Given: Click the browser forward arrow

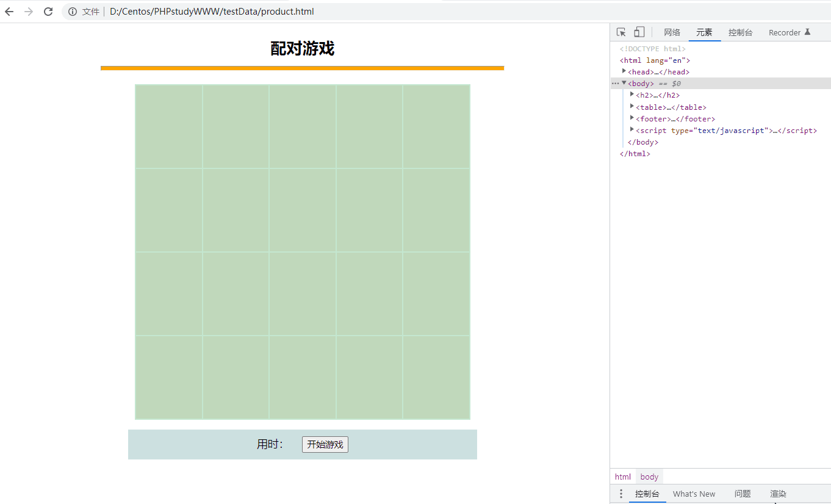Looking at the screenshot, I should click(29, 12).
